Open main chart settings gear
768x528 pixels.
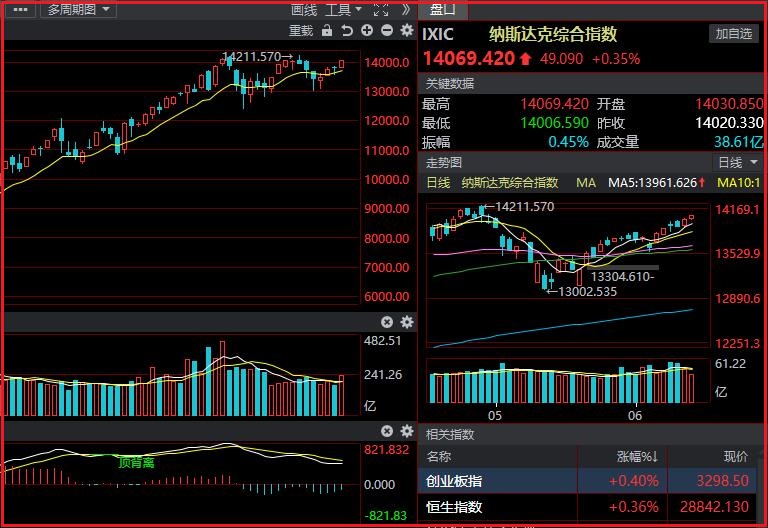(x=407, y=30)
